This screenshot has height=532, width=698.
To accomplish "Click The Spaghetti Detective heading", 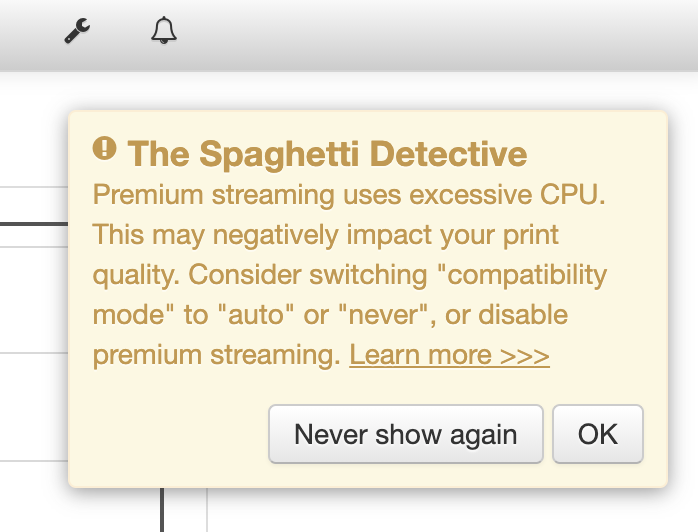I will [x=327, y=153].
